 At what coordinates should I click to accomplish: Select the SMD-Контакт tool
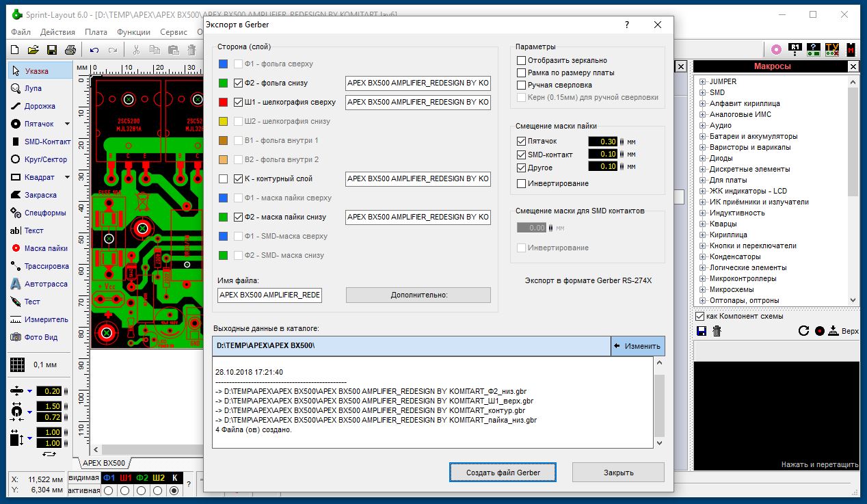(x=40, y=142)
